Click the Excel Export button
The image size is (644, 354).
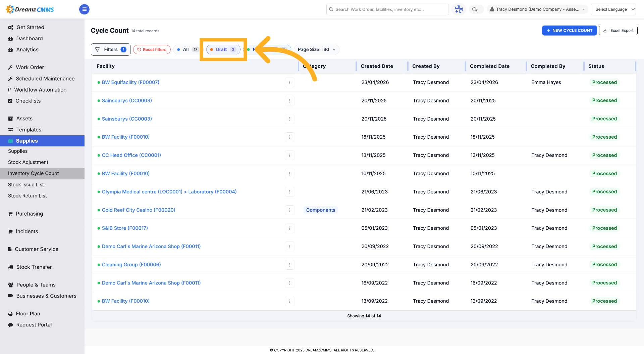(x=618, y=31)
